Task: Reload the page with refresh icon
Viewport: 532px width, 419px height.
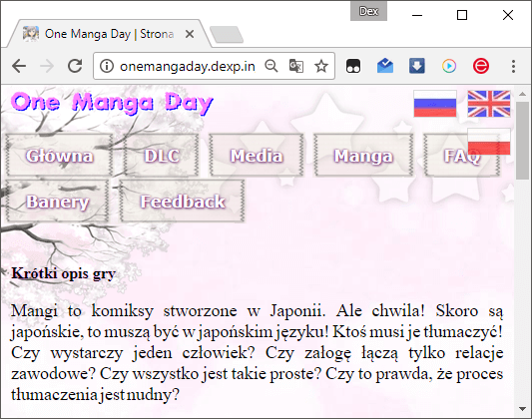Action: 75,66
